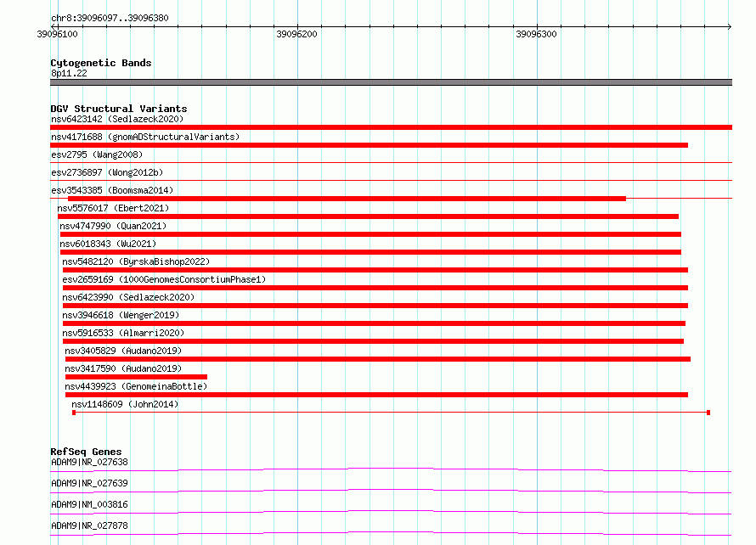
Task: Click short red bar of nsv3417590 variant
Action: click(136, 377)
